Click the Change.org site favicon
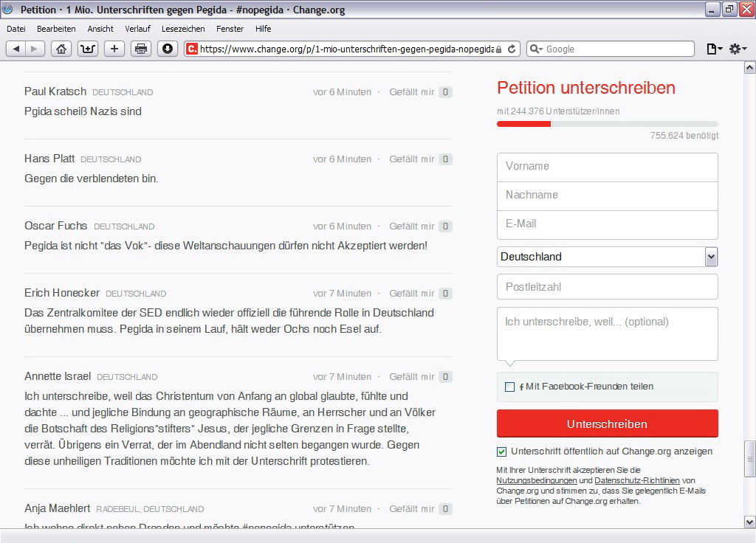756x543 pixels. 192,49
